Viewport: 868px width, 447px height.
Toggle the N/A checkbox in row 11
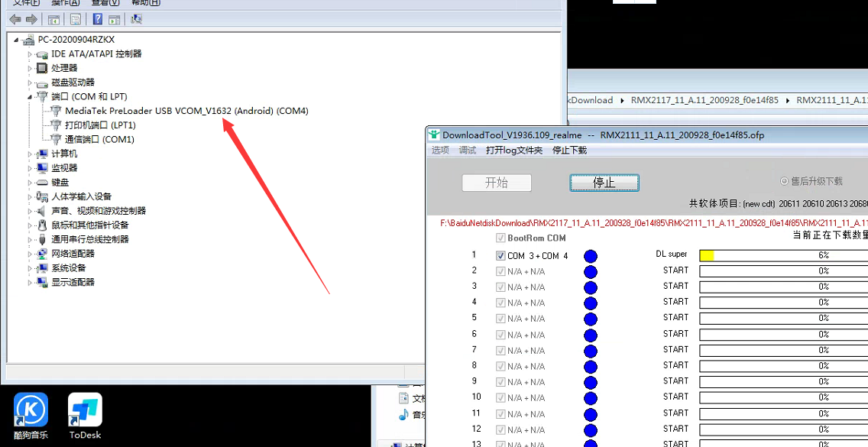click(x=500, y=414)
